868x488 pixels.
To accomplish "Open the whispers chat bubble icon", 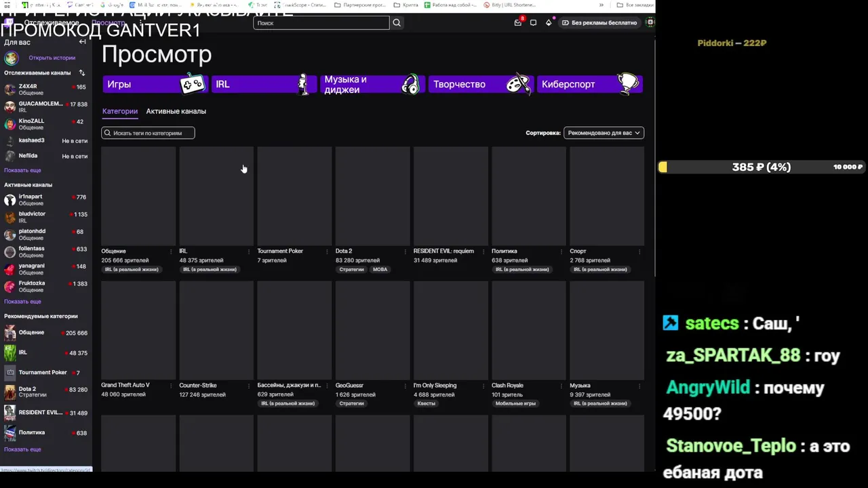I will (533, 22).
